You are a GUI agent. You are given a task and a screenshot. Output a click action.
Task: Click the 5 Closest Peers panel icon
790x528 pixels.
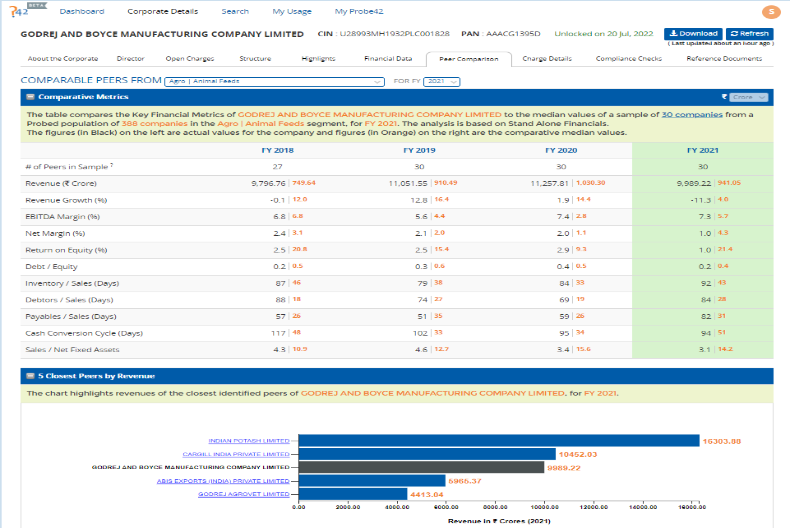coord(30,376)
